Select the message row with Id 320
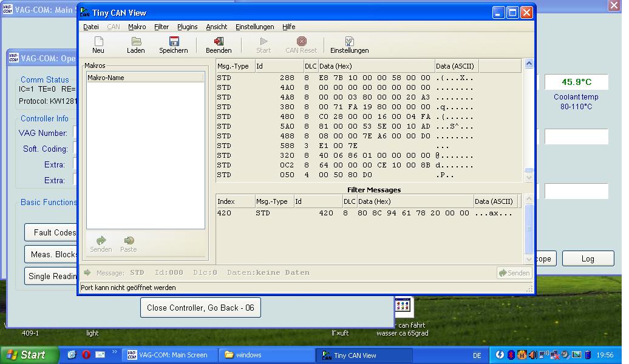The height and width of the screenshot is (364, 629). tap(369, 155)
